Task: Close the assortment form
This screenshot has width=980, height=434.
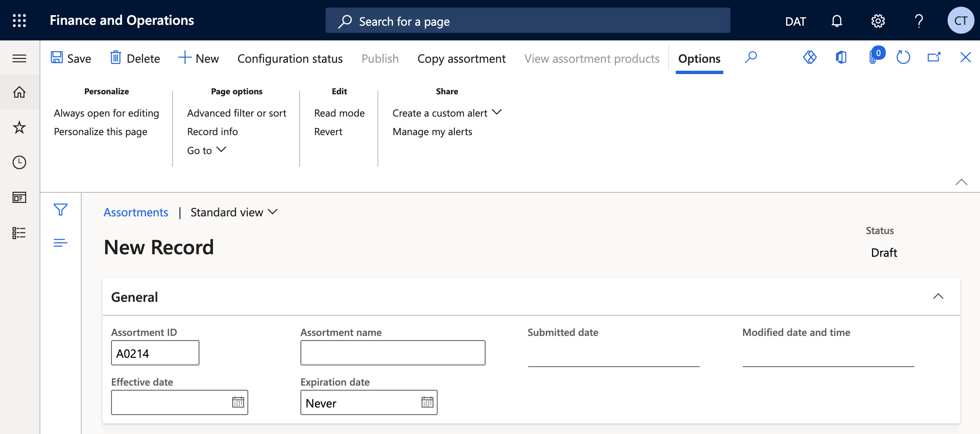Action: pyautogui.click(x=965, y=57)
